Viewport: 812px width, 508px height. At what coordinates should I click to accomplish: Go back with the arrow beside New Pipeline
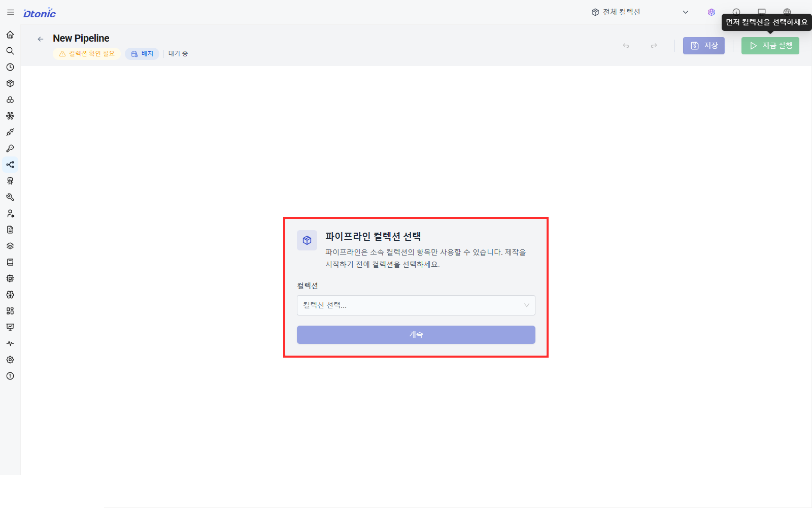click(41, 39)
